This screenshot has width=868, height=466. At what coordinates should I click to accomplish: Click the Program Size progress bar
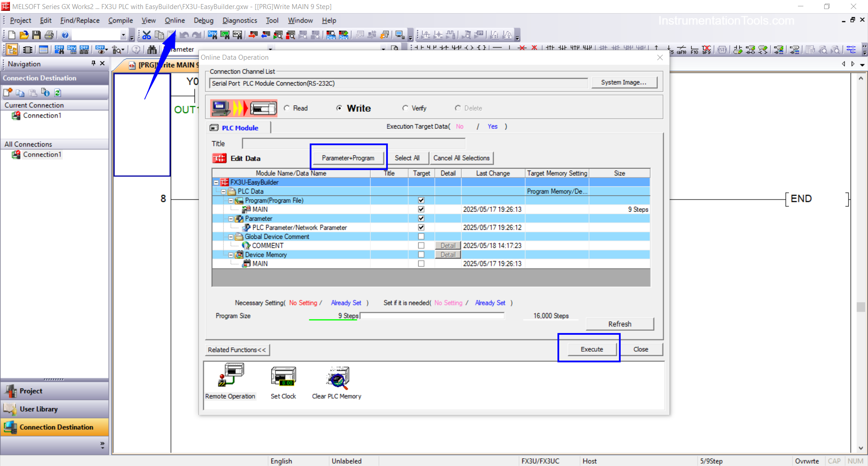tap(432, 316)
